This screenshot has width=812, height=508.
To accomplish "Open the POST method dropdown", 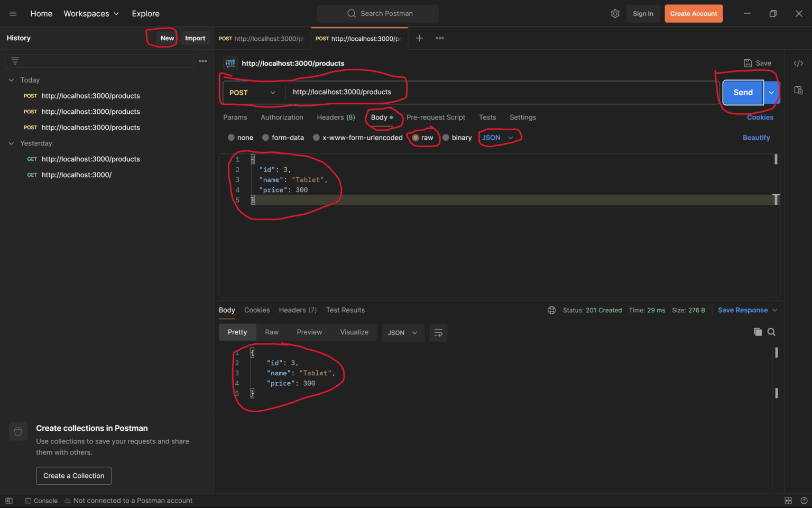I will 253,93.
